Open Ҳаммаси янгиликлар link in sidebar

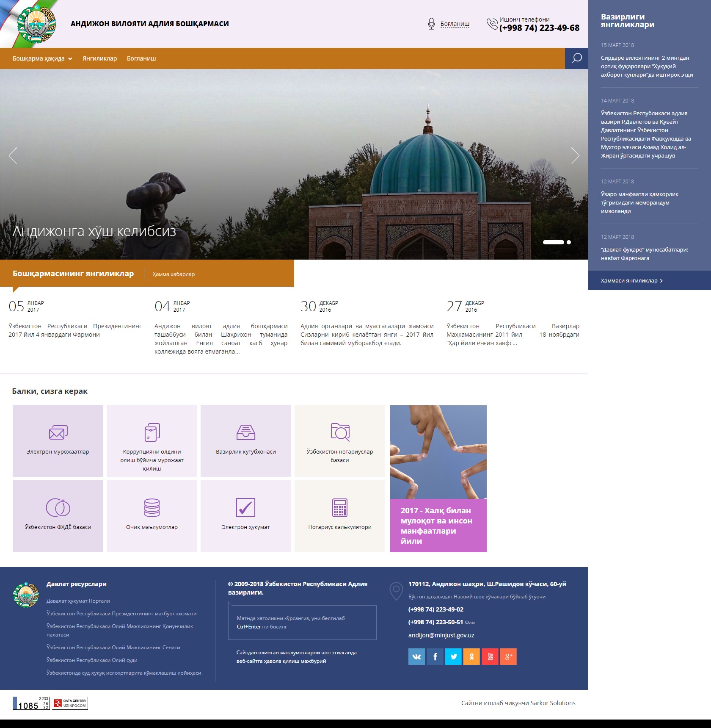[x=631, y=280]
